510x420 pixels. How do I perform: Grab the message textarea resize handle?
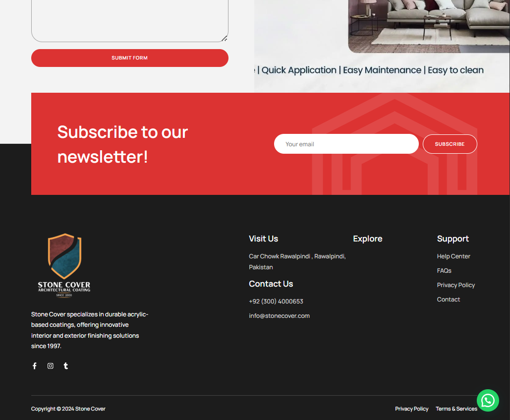(x=225, y=39)
